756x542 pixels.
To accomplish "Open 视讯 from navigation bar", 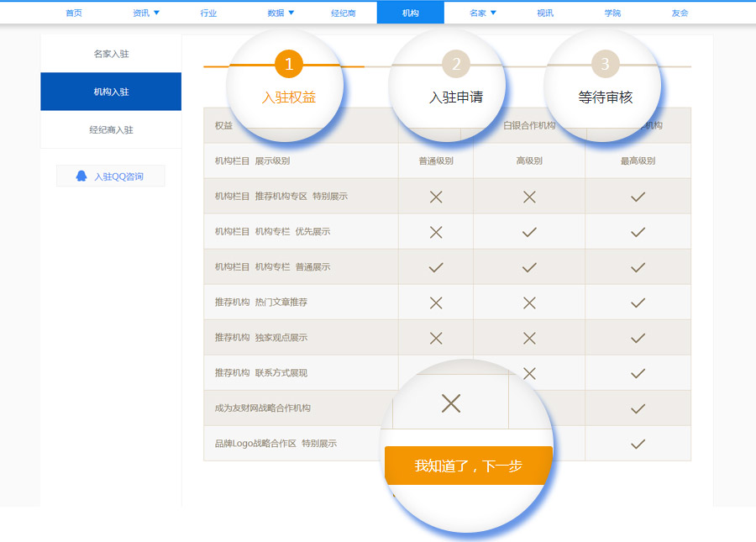I will click(545, 13).
